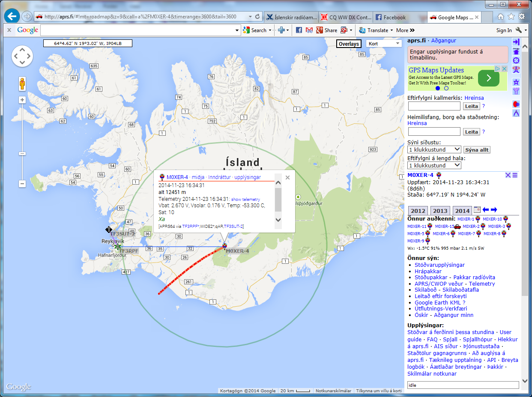Expand the Translate dropdown arrow
The width and height of the screenshot is (532, 397).
pos(392,30)
